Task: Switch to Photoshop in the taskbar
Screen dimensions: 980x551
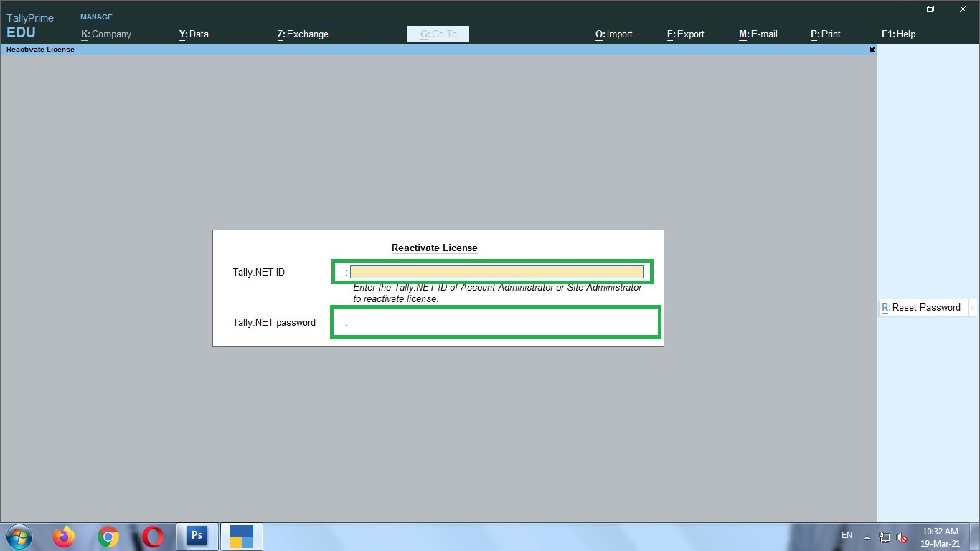Action: pyautogui.click(x=197, y=536)
